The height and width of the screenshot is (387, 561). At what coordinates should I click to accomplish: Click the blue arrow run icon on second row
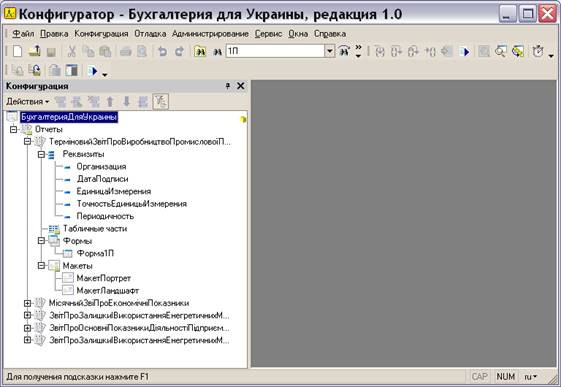[x=93, y=71]
